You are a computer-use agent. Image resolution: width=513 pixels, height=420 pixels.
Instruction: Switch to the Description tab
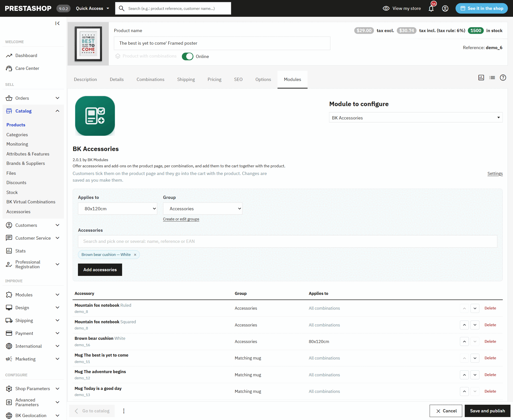85,79
